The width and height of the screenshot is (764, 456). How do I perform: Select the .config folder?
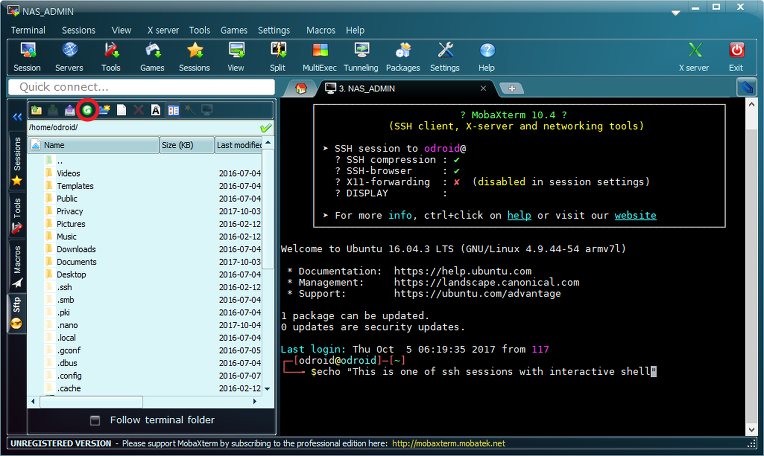(x=69, y=376)
